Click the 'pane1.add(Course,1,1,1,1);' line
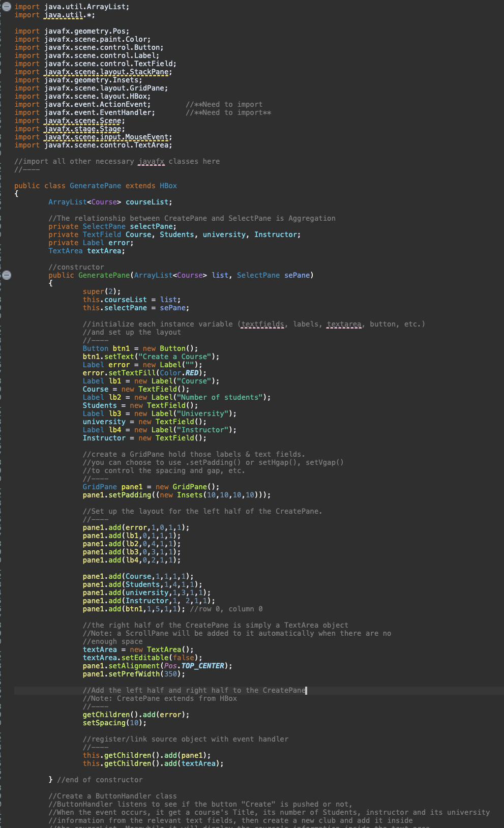 (x=138, y=576)
